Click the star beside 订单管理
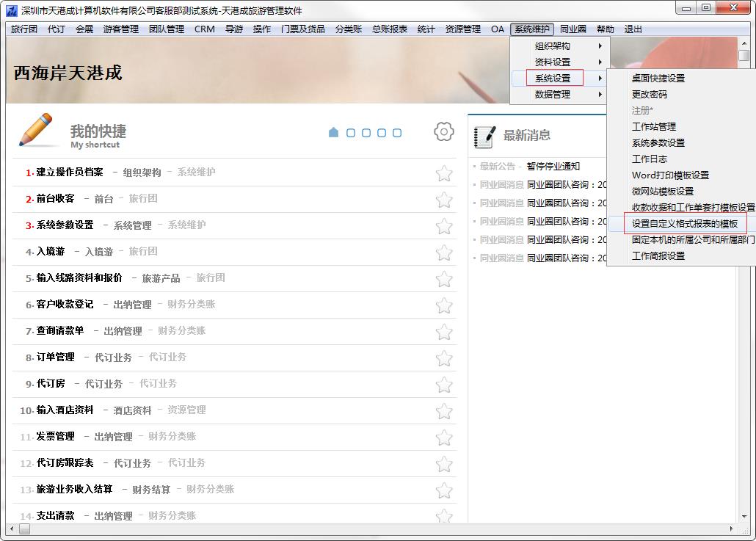This screenshot has height=541, width=756. [x=443, y=358]
